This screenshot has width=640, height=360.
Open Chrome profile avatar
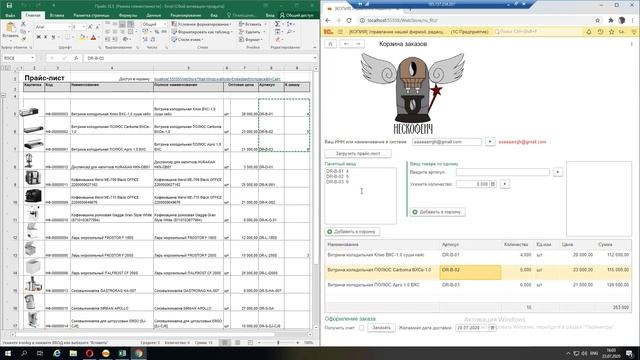click(x=622, y=20)
